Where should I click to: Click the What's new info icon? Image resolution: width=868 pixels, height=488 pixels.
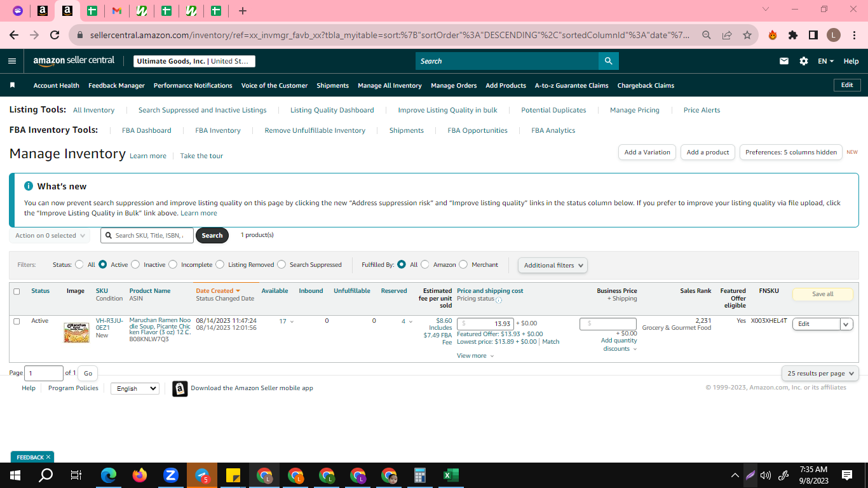tap(29, 186)
